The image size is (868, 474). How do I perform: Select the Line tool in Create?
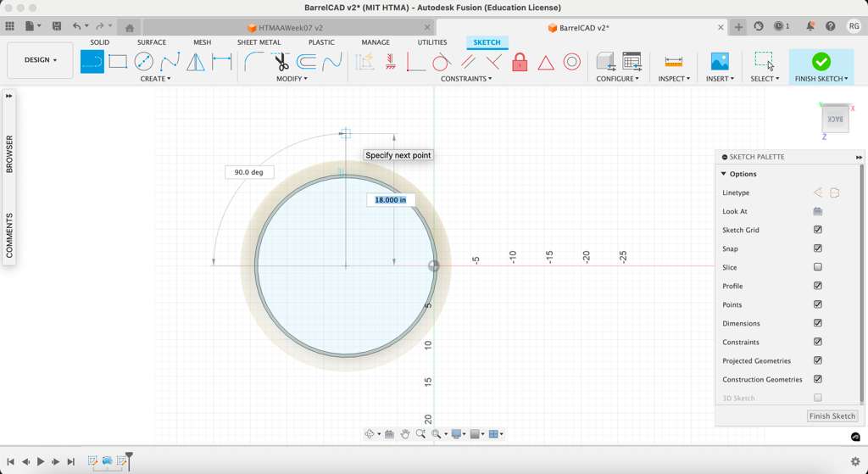tap(92, 61)
